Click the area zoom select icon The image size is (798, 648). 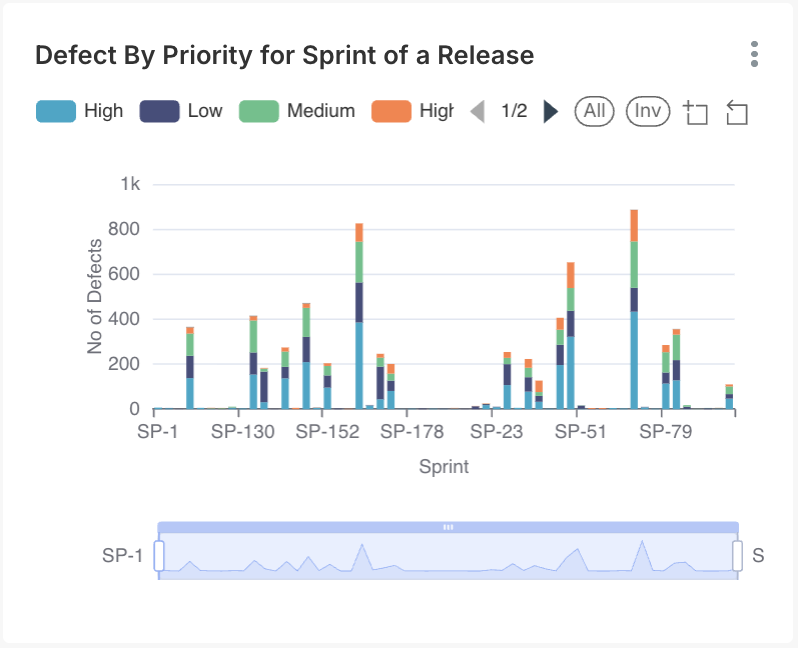point(695,112)
